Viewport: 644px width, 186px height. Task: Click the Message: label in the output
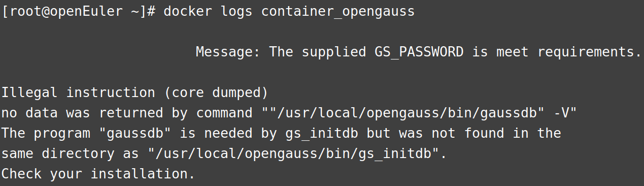[x=228, y=52]
